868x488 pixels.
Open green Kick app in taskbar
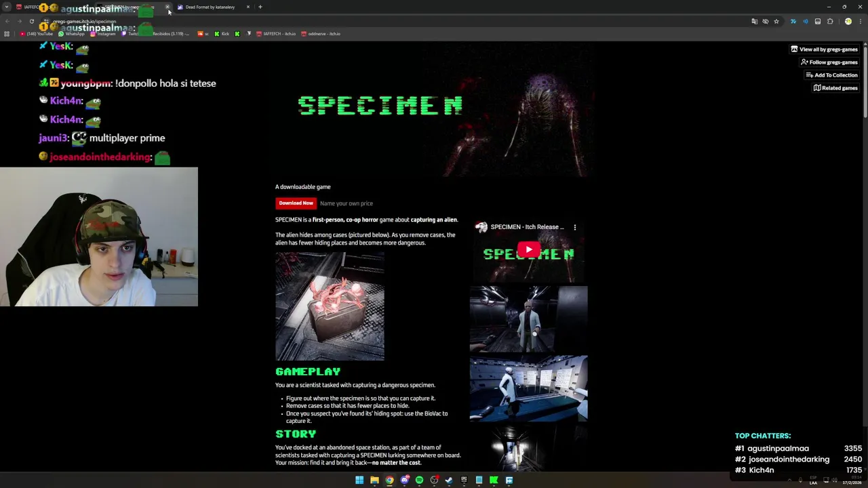(x=494, y=480)
